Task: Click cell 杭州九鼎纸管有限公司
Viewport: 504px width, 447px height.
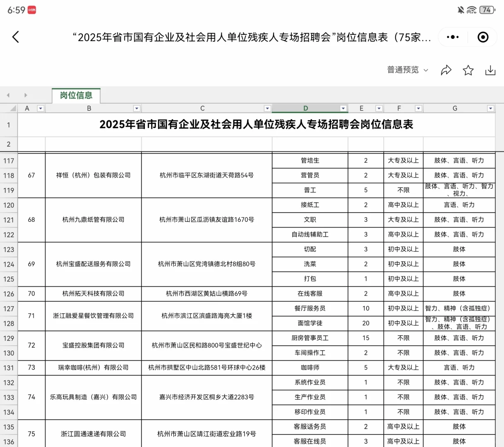Action: click(x=94, y=220)
